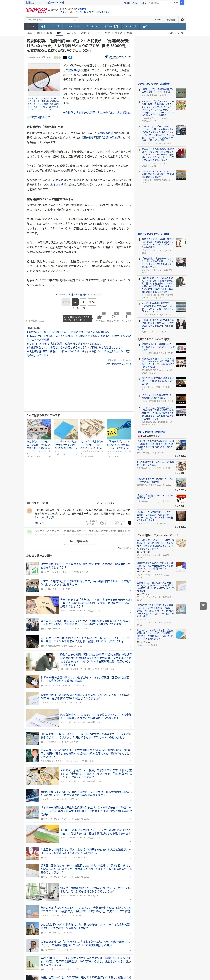Click the 前へ pagination button
Image resolution: width=210 pixels, height=980 pixels.
coord(66,302)
